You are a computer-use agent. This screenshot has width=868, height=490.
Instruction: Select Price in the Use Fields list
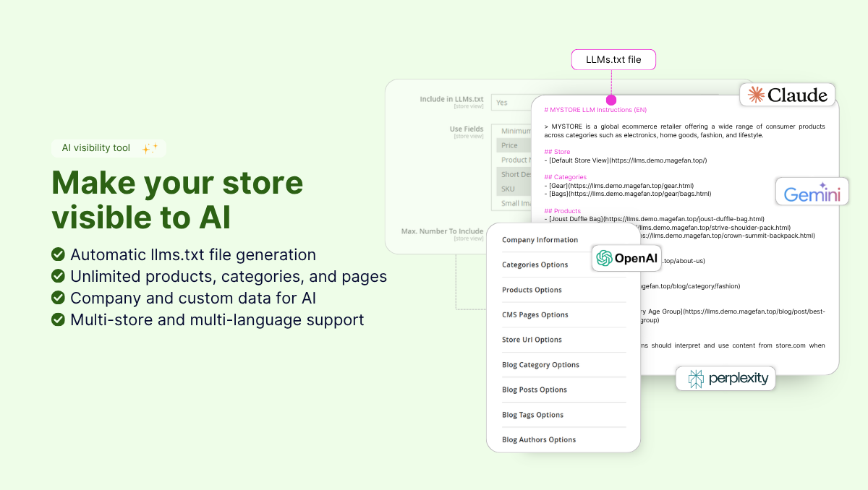[x=514, y=145]
